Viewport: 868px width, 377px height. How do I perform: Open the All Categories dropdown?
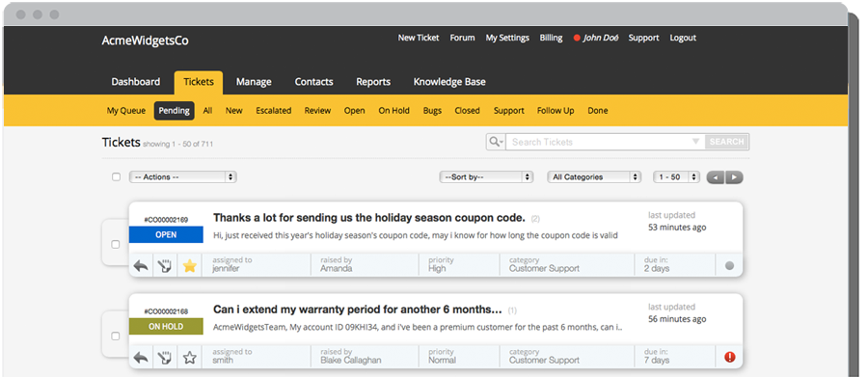tap(594, 177)
